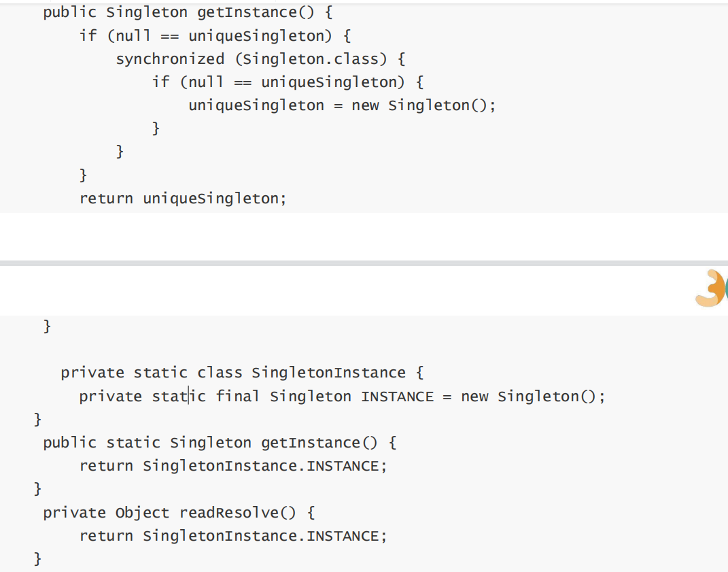Click on Singleton.class in the synchronized statement
The width and height of the screenshot is (728, 572).
pyautogui.click(x=311, y=59)
